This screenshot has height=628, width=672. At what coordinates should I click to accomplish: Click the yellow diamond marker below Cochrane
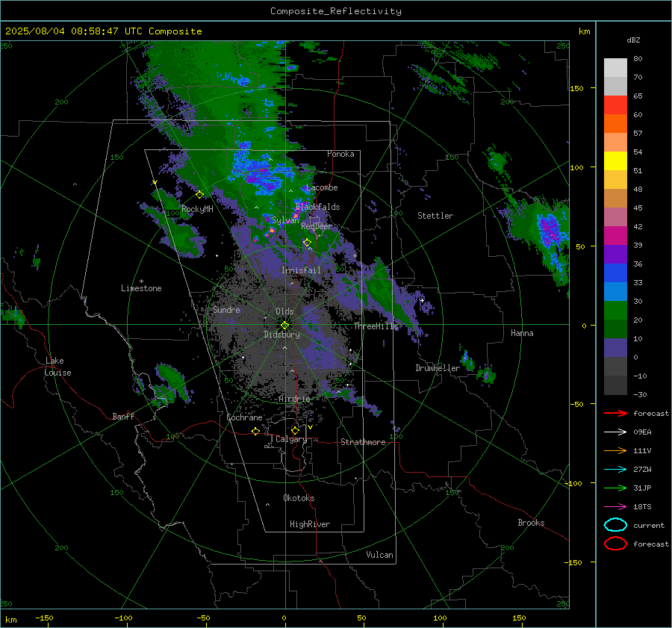tap(255, 431)
